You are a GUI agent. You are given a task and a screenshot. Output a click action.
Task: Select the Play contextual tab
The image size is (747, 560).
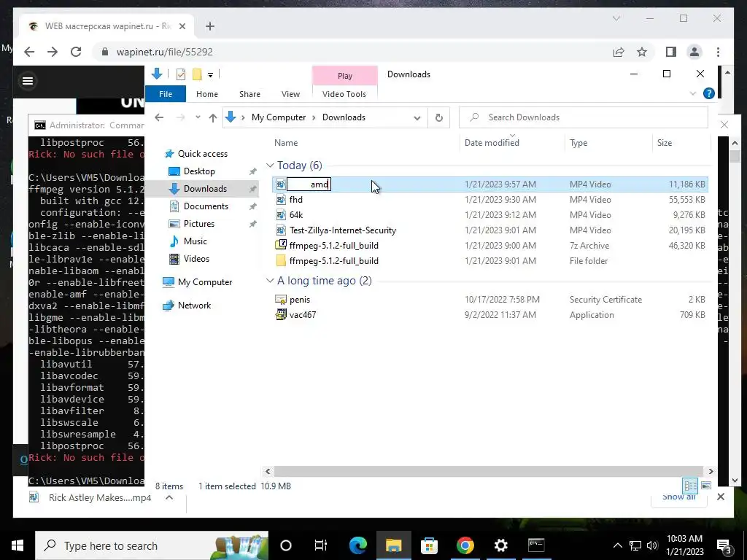point(345,76)
